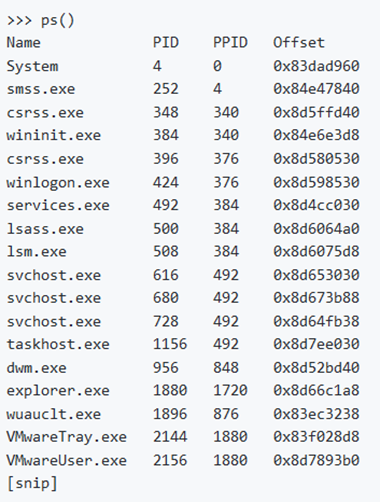Click winlogon.exe in the process list
The image size is (380, 502).
click(x=58, y=183)
